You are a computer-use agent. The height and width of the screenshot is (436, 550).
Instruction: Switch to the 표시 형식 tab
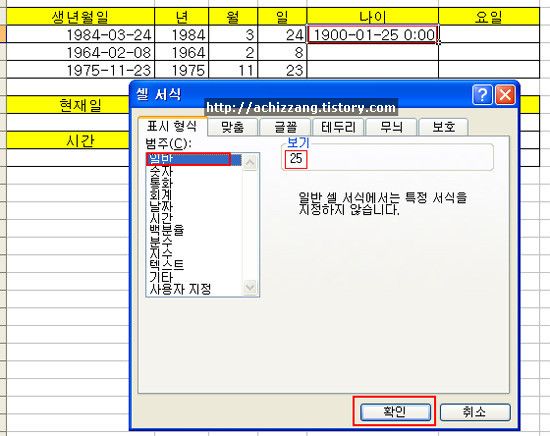[172, 126]
